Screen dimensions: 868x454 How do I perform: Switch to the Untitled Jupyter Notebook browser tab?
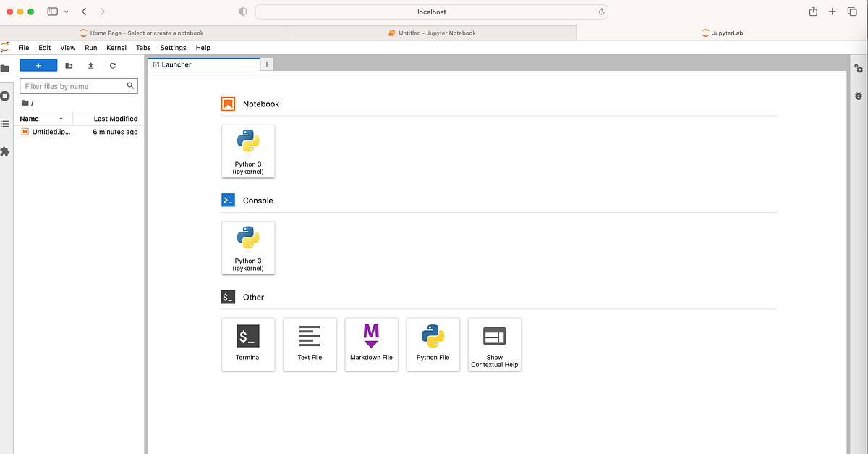coord(432,33)
